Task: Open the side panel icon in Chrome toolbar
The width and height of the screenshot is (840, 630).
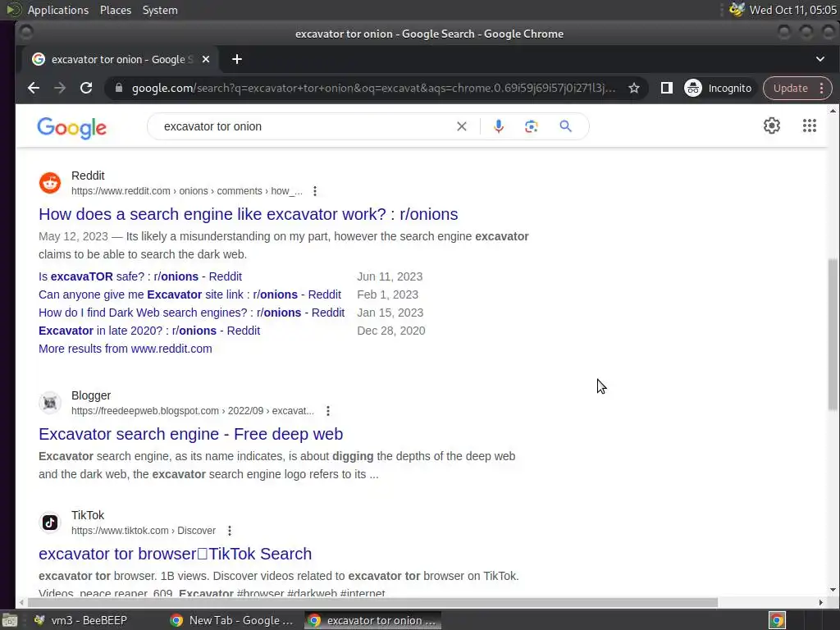Action: [x=666, y=88]
